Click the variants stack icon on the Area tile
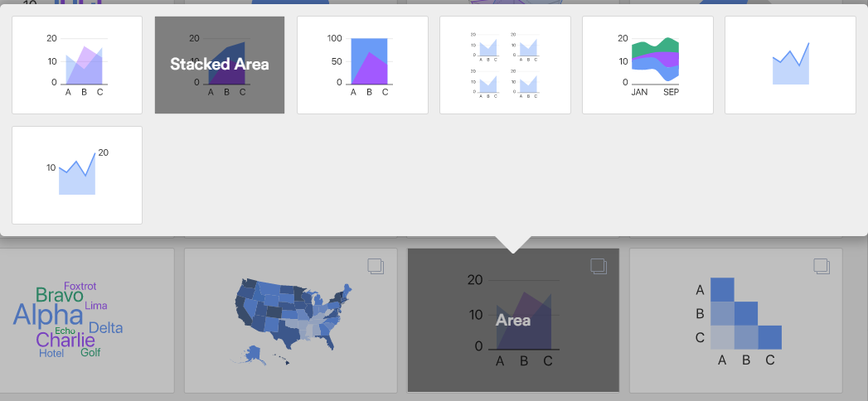Viewport: 868px width, 401px height. [x=599, y=266]
